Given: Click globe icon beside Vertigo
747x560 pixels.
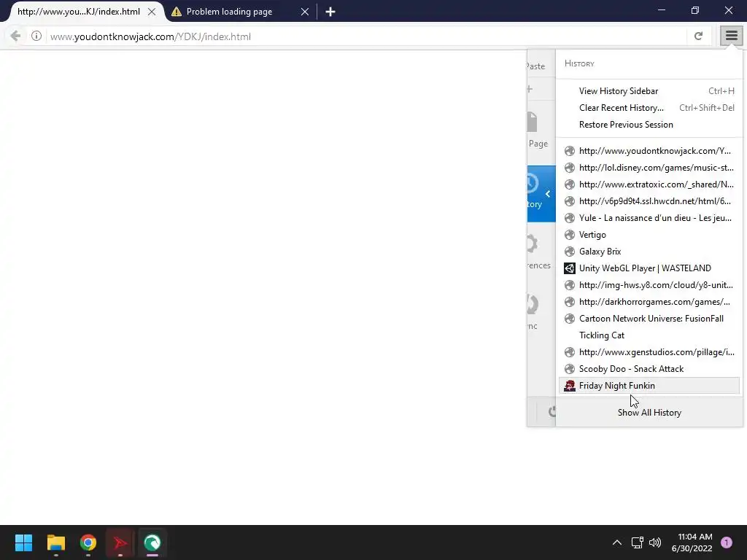Looking at the screenshot, I should tap(569, 235).
